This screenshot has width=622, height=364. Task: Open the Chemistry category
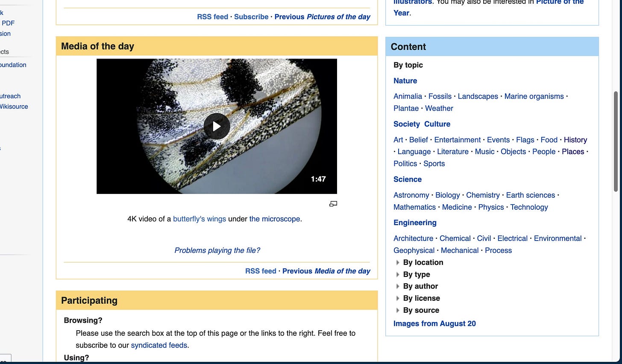483,195
